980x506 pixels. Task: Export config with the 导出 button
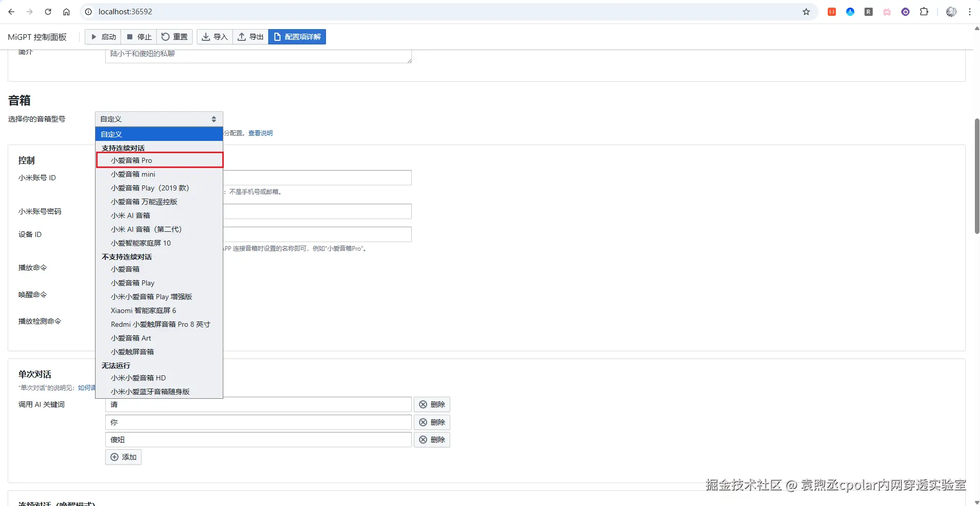[251, 37]
